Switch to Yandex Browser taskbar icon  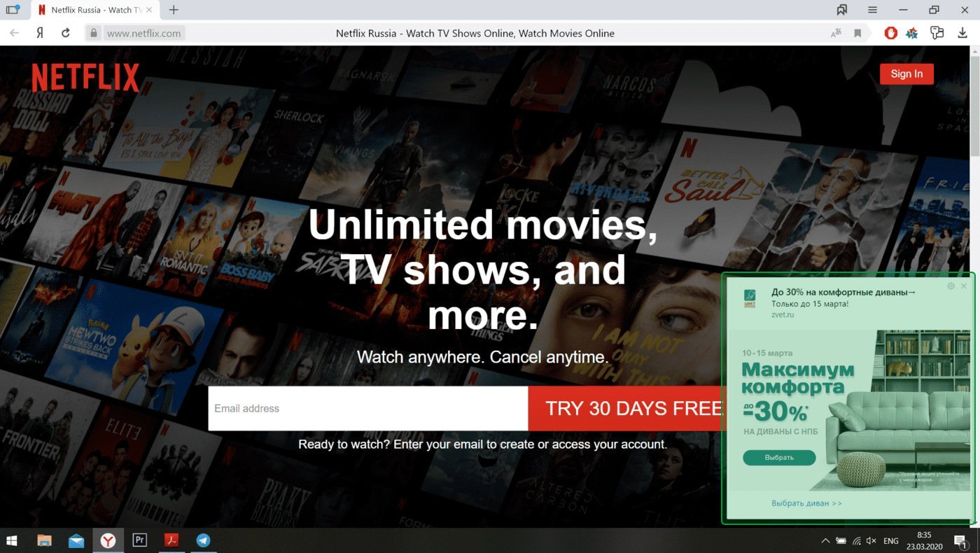108,540
